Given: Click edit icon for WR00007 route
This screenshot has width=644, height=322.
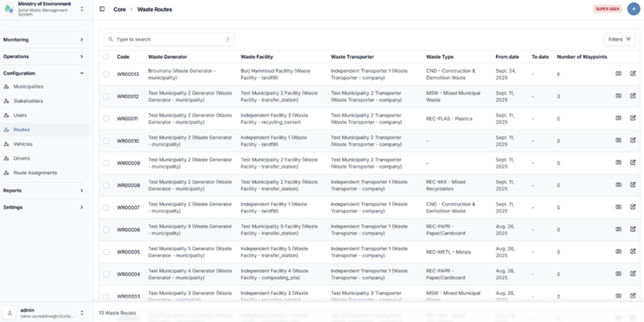Looking at the screenshot, I should pos(633,207).
